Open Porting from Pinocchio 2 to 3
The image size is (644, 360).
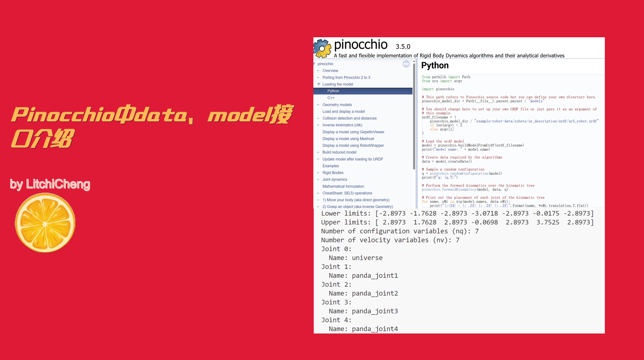coord(346,78)
